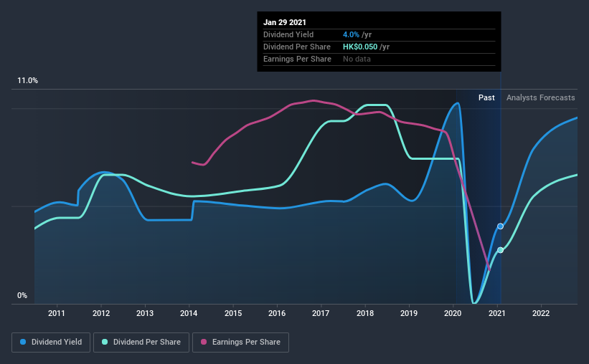Click the 2011 x-axis label
This screenshot has width=589, height=364.
pyautogui.click(x=57, y=313)
